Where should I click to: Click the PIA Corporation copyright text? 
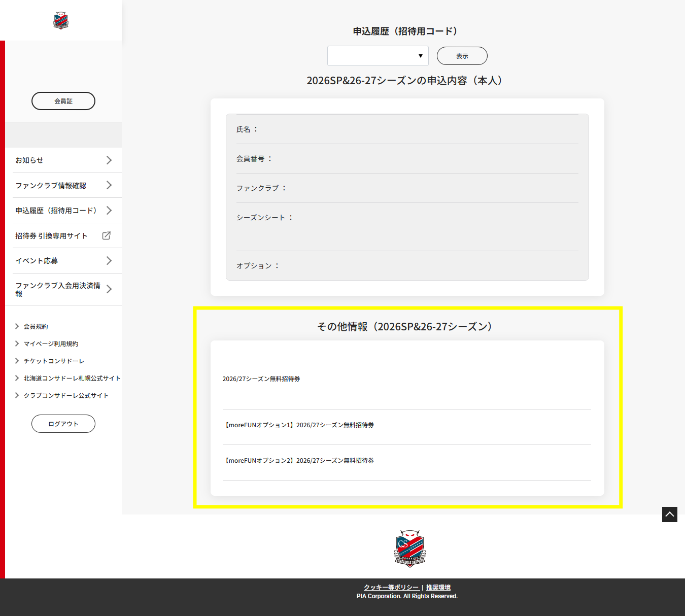click(407, 596)
